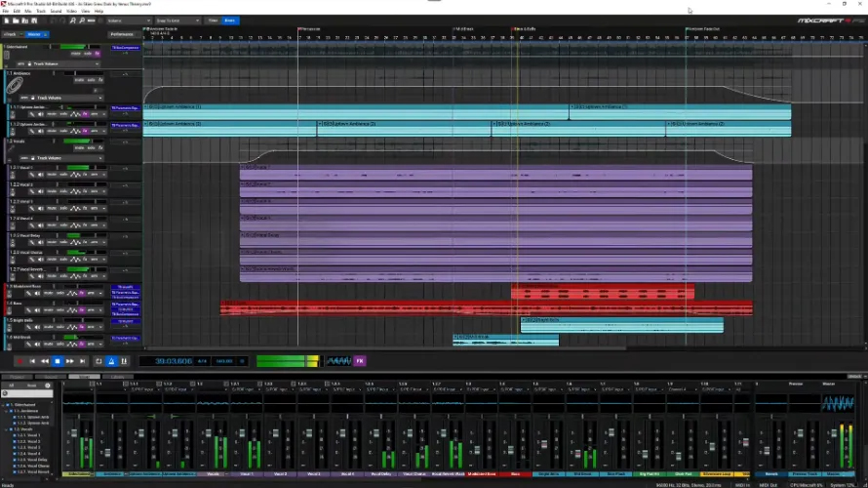The width and height of the screenshot is (868, 488).
Task: Click the Performance button
Action: (122, 34)
